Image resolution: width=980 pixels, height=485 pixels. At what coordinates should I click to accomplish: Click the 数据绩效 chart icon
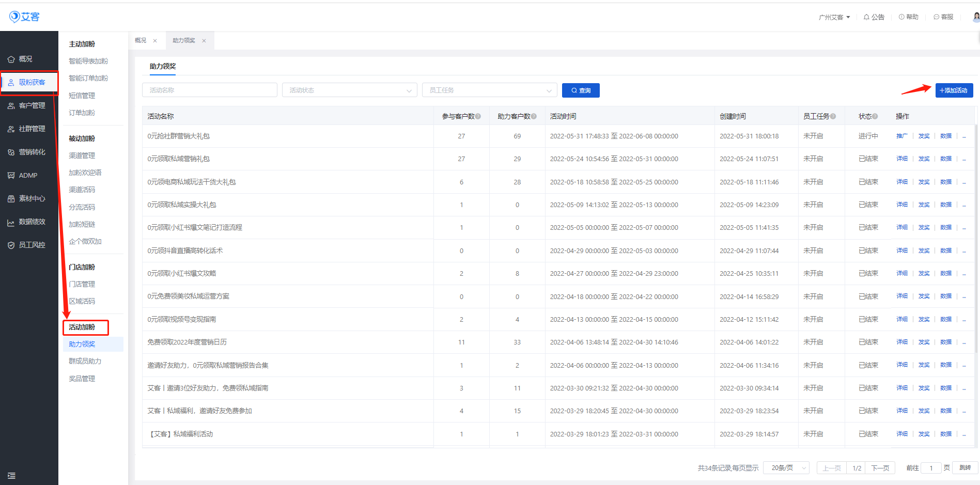click(x=11, y=222)
